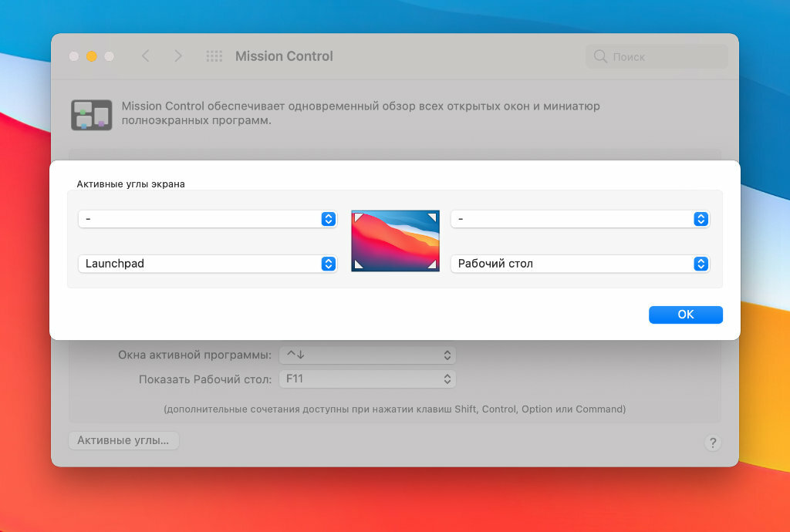Open the Рабочий стол hot corner dropdown
790x532 pixels.
click(580, 264)
